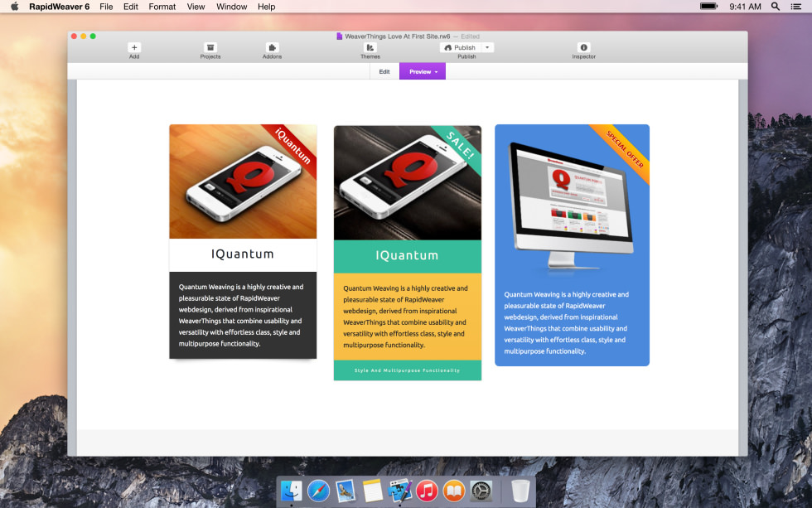Open the Trash in the Dock
The width and height of the screenshot is (812, 508).
pos(520,491)
